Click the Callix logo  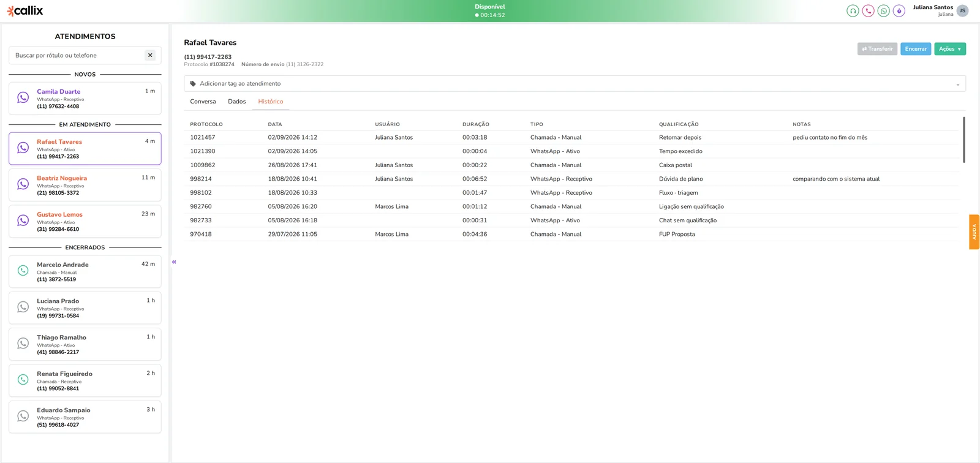click(25, 10)
